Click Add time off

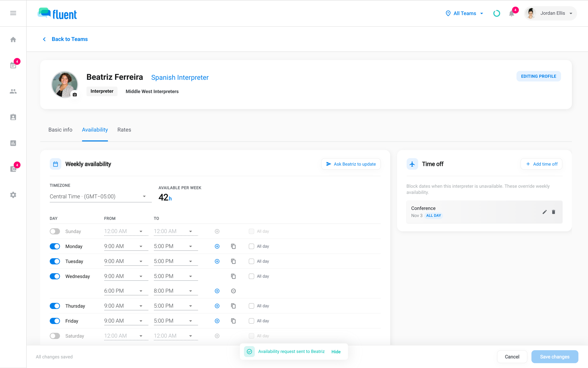541,164
